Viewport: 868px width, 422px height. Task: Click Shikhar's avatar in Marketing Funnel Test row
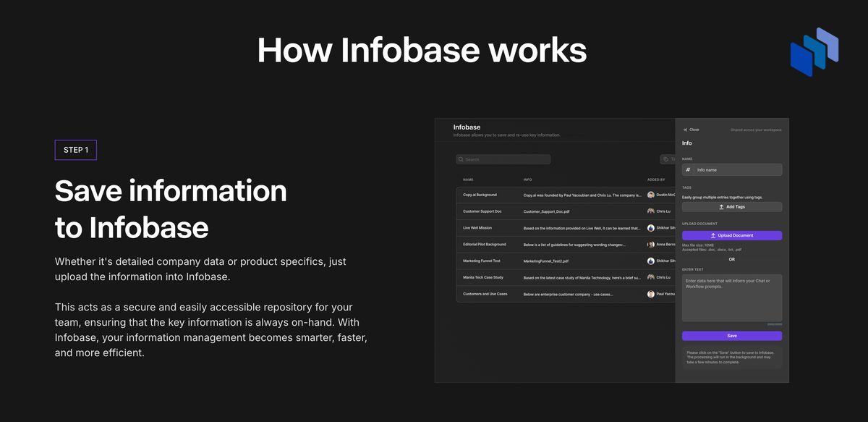[x=651, y=261]
